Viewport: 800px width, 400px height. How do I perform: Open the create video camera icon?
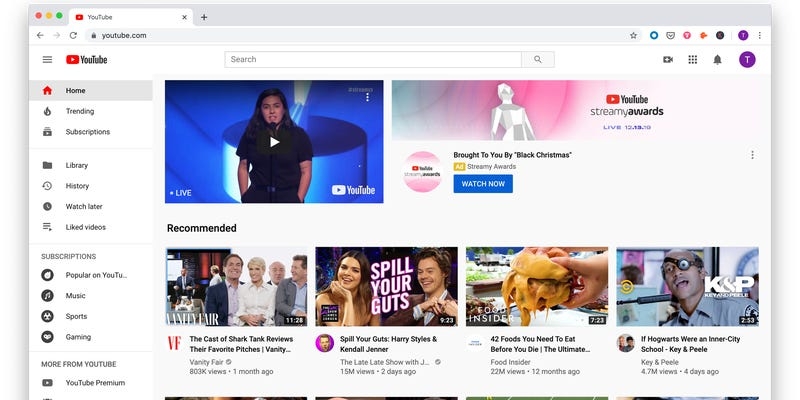(x=668, y=60)
